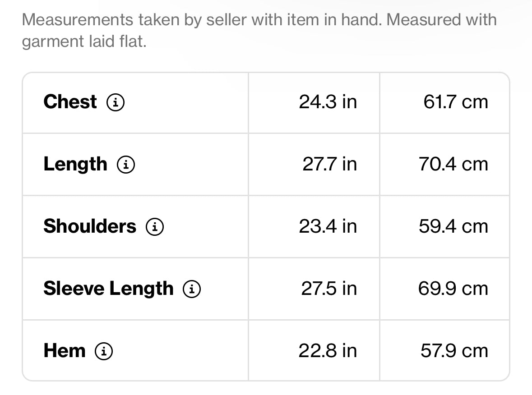Click the 57.9 cm hem value
Screen dimensions: 532x395
[x=454, y=351]
